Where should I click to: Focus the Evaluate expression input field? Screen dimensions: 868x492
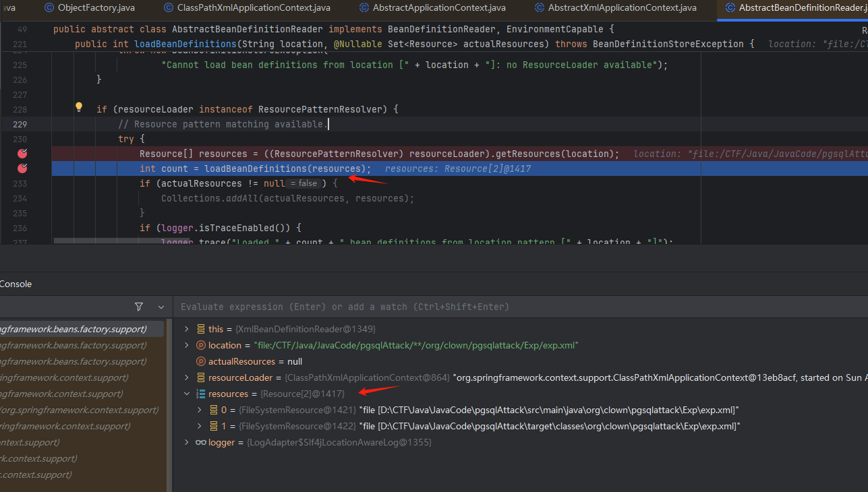coord(521,307)
